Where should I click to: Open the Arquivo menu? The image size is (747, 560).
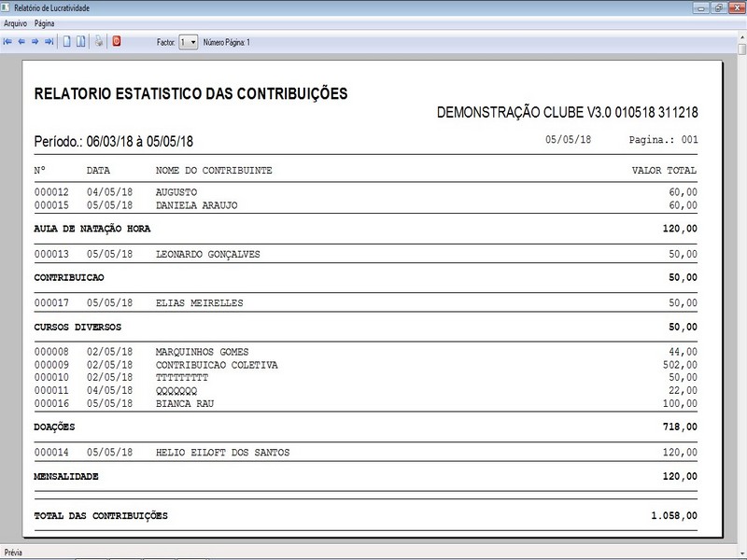pos(15,23)
